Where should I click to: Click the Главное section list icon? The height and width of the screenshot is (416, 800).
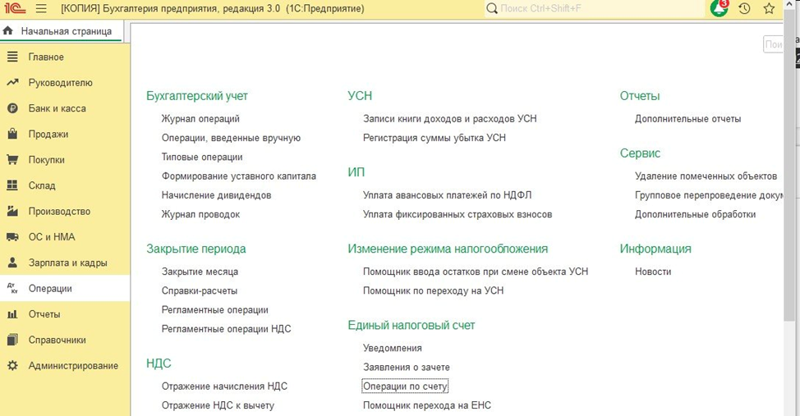click(12, 57)
